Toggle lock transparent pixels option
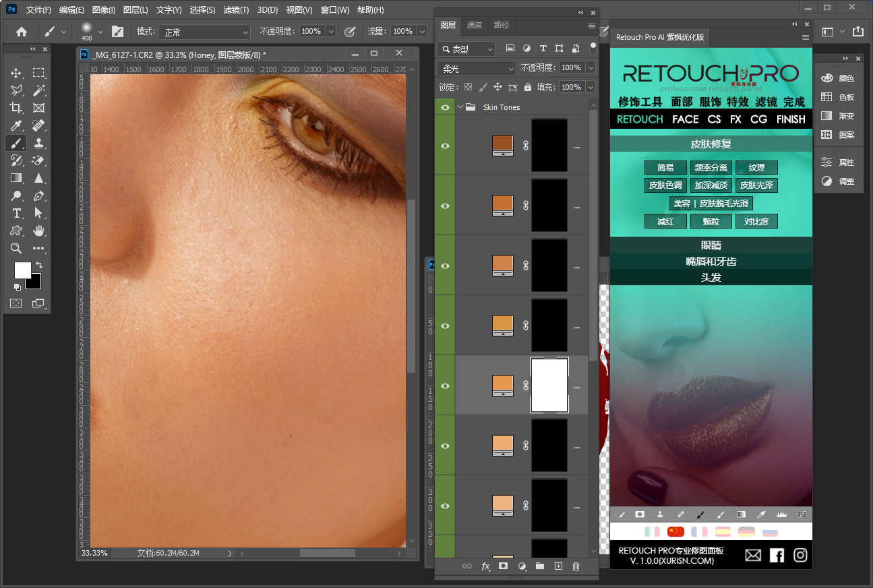The height and width of the screenshot is (588, 873). point(469,87)
